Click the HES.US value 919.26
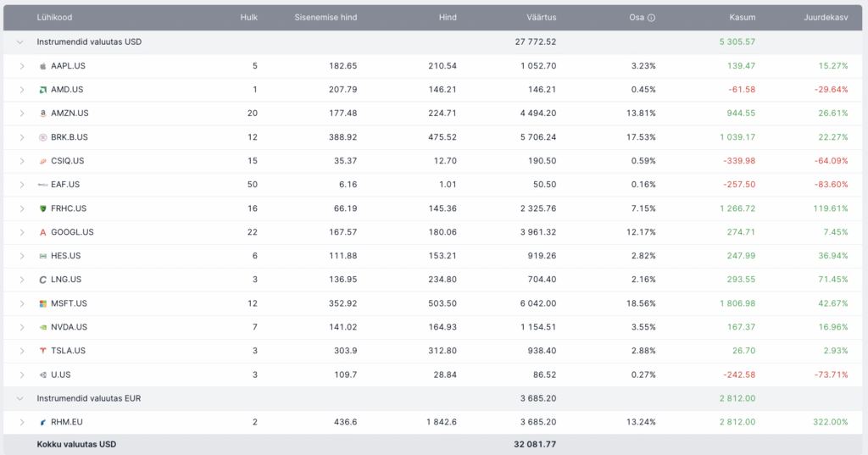 (542, 256)
